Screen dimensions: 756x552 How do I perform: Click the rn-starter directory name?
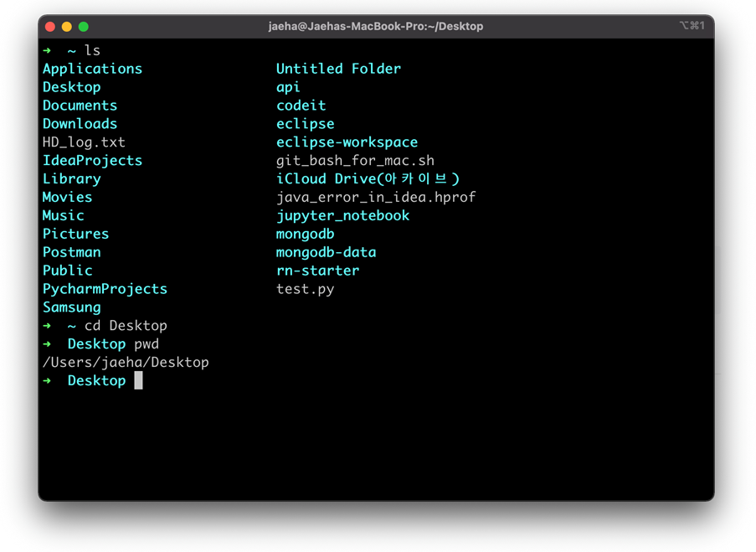[x=318, y=271]
